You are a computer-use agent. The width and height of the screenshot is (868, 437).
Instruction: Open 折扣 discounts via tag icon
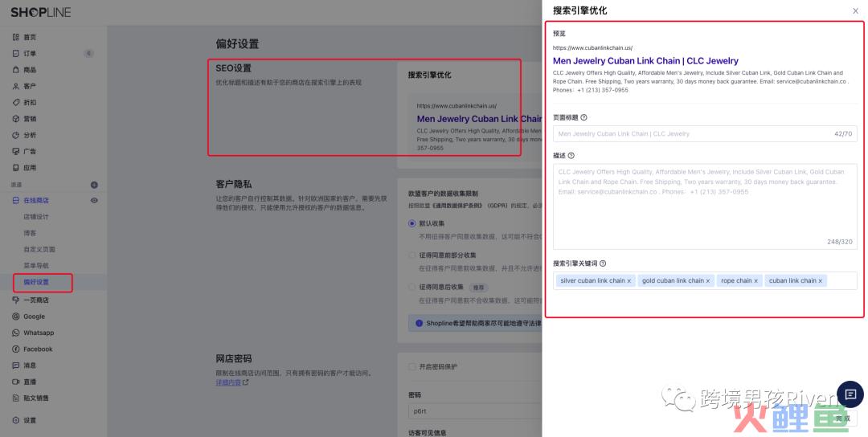click(x=15, y=102)
